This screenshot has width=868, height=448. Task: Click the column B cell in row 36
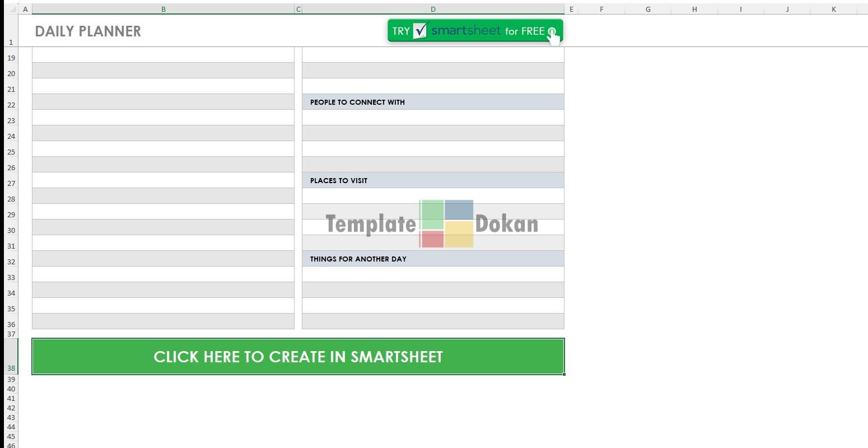(x=163, y=321)
